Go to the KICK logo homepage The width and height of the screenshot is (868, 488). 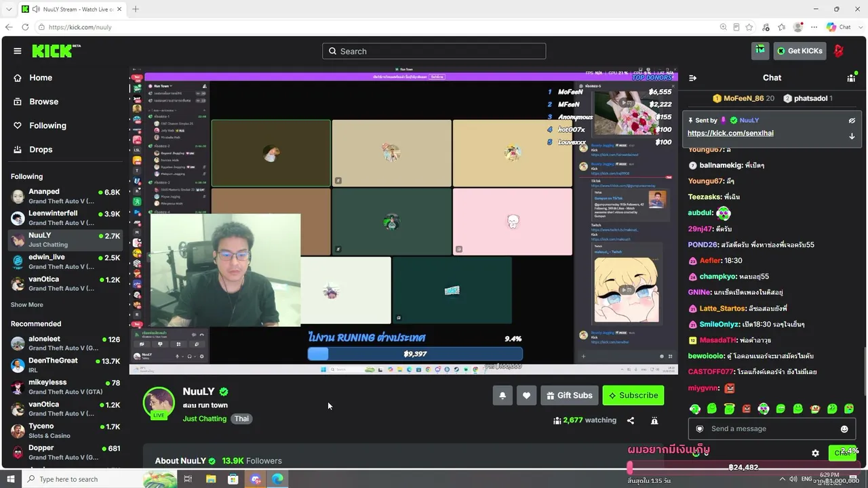point(56,51)
